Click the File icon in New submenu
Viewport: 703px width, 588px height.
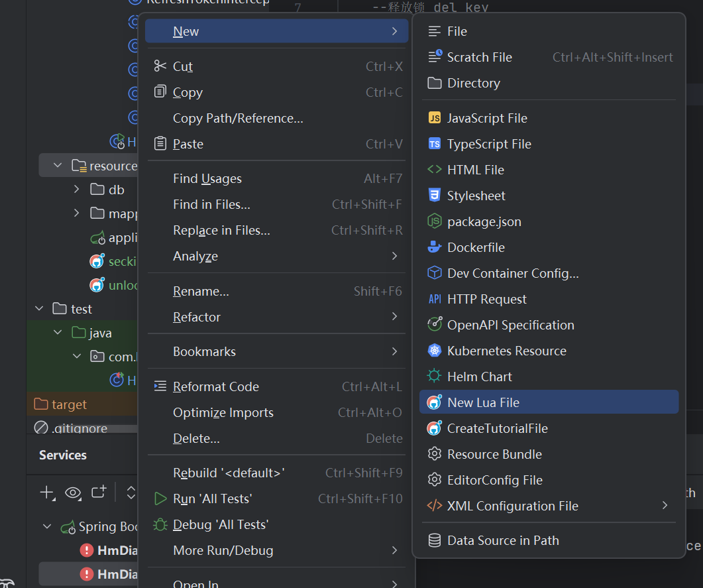[434, 31]
